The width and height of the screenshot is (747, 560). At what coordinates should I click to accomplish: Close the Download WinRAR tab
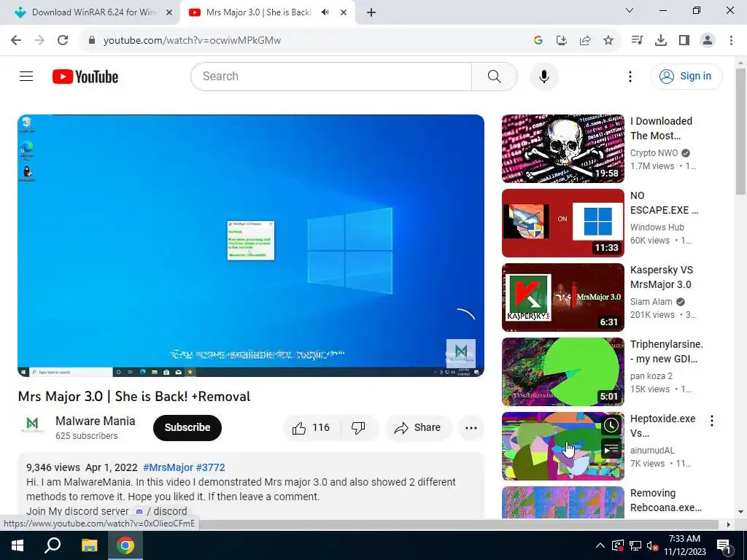point(169,13)
